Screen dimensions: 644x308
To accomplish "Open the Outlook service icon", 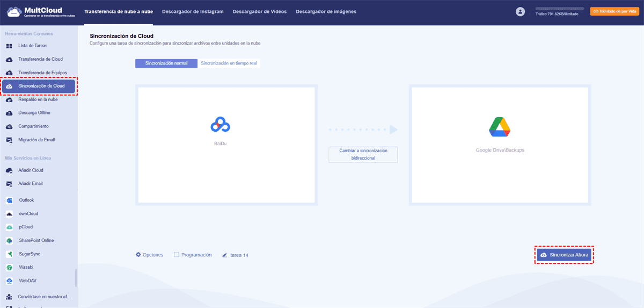I will [x=9, y=200].
